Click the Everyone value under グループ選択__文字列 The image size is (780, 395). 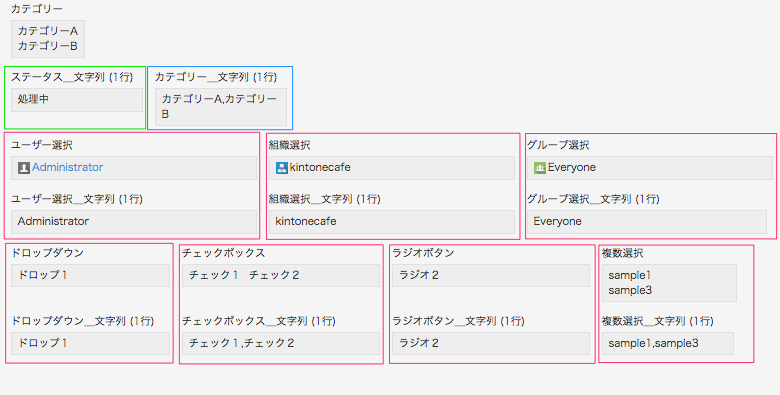558,221
